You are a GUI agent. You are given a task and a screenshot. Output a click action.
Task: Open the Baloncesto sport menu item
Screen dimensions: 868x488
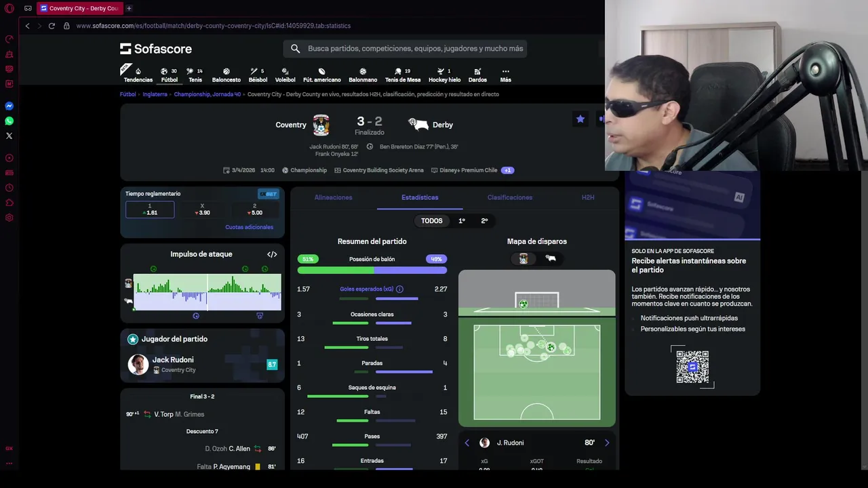[x=226, y=75]
